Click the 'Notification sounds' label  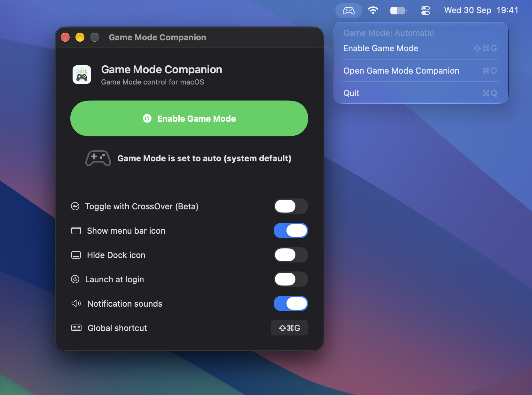[x=125, y=304]
